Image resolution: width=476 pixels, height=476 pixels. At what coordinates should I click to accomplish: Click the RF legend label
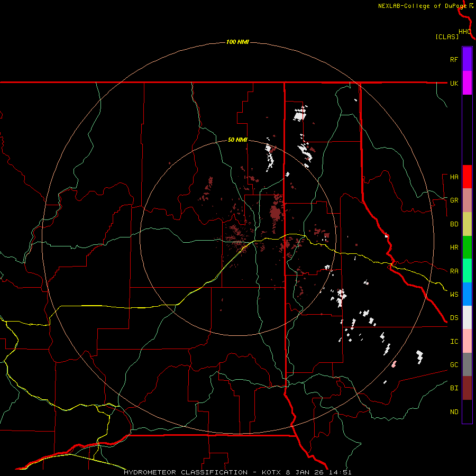454,59
